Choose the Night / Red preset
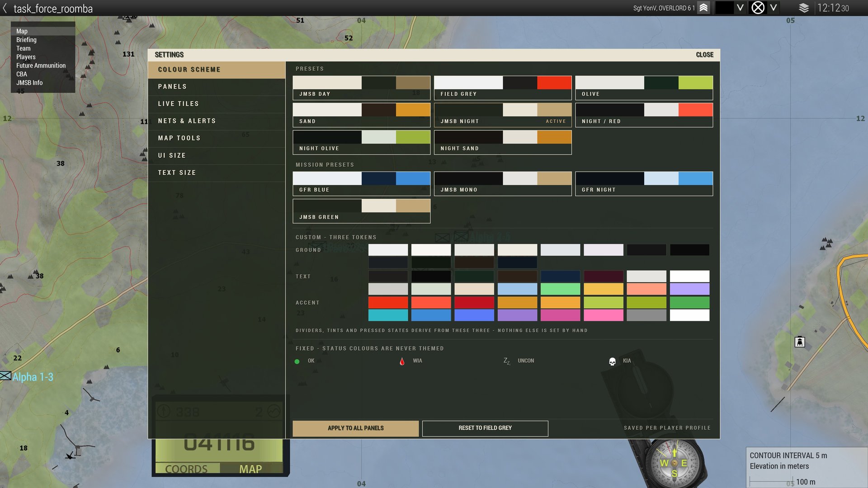Screen dimensions: 868x488 coord(644,115)
